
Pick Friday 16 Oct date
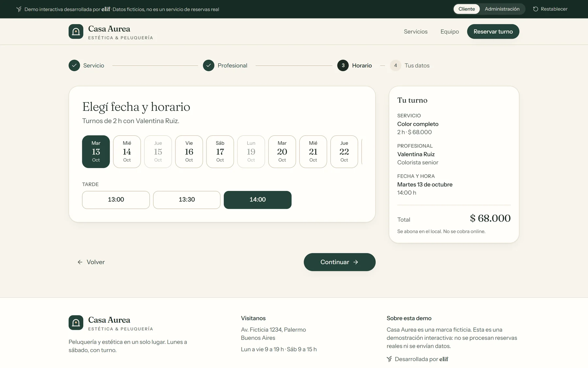click(x=189, y=152)
